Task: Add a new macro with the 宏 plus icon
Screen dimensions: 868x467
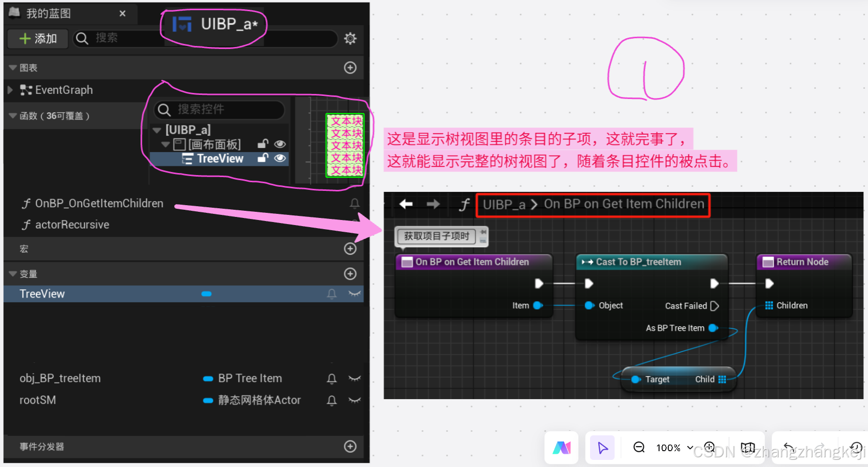Action: click(350, 249)
